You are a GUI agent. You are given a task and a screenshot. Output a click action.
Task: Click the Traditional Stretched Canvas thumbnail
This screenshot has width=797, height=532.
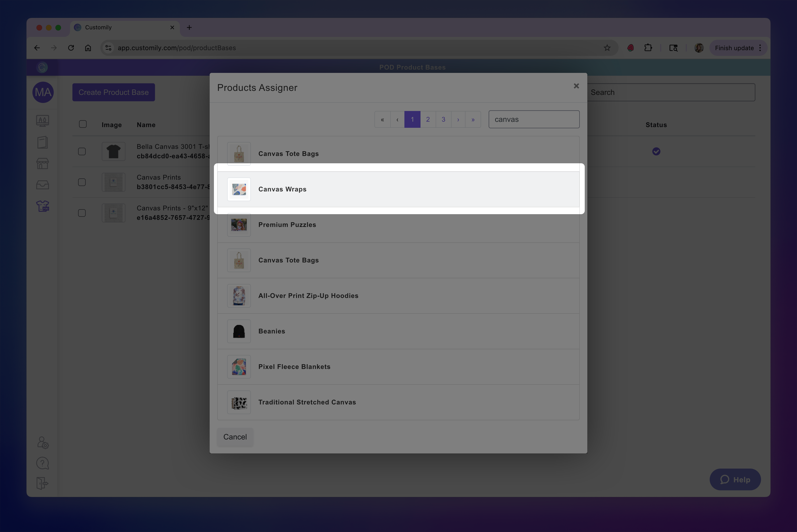pyautogui.click(x=239, y=402)
